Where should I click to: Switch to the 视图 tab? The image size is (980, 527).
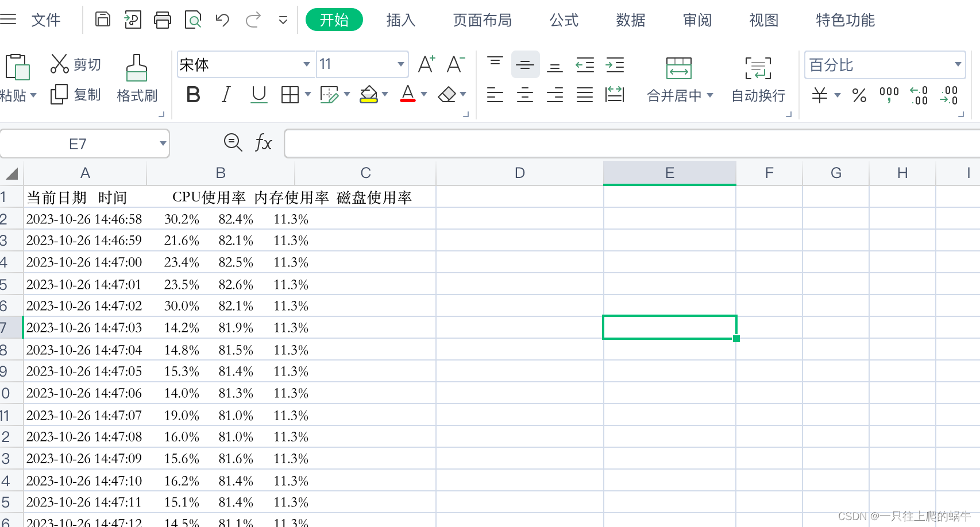click(764, 20)
